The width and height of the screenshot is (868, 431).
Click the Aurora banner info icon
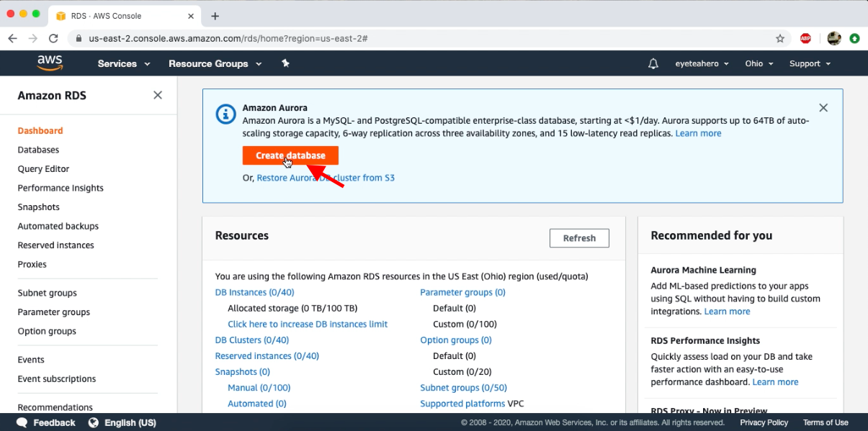tap(226, 114)
